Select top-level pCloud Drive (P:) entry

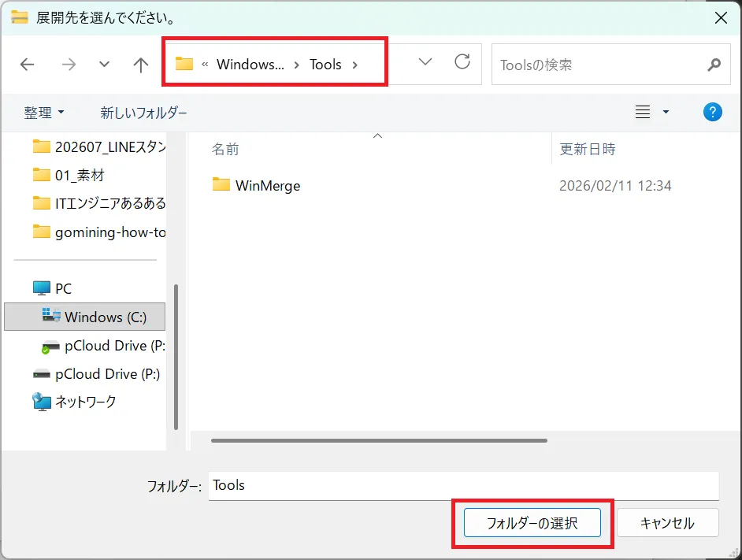[x=96, y=374]
